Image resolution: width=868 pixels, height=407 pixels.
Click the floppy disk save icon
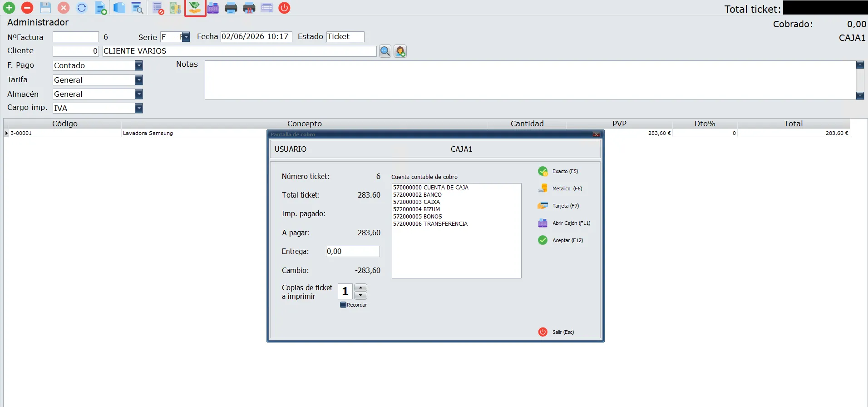click(45, 8)
